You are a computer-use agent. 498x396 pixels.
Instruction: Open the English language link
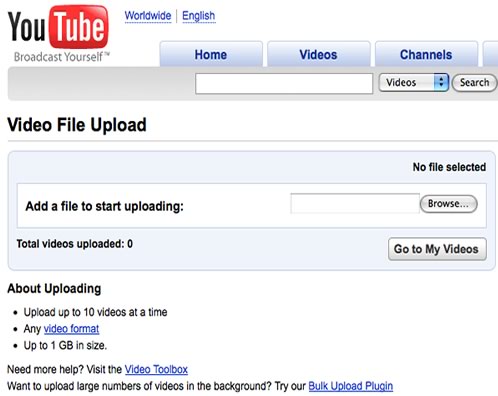tap(199, 16)
